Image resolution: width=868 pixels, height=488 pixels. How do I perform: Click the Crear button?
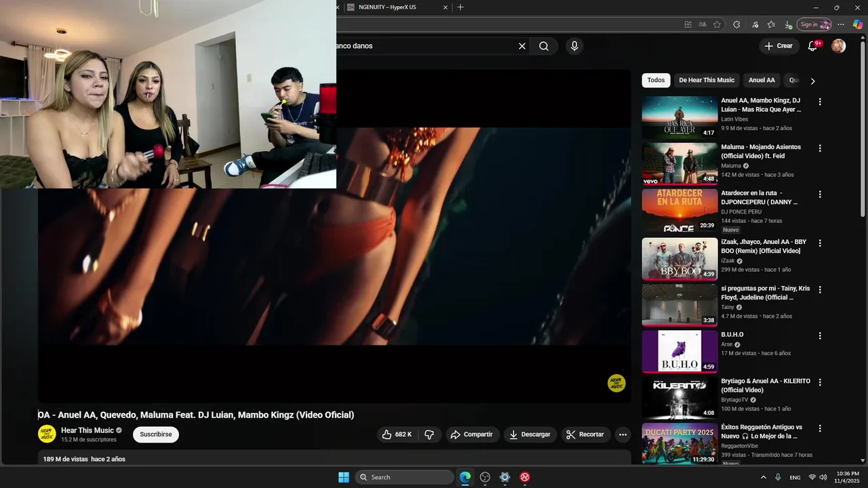point(778,46)
